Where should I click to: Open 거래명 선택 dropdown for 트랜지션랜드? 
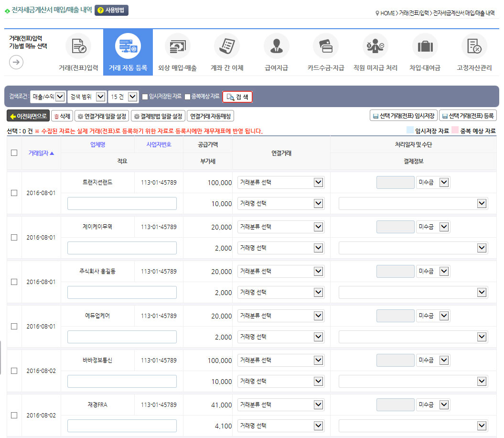click(281, 203)
